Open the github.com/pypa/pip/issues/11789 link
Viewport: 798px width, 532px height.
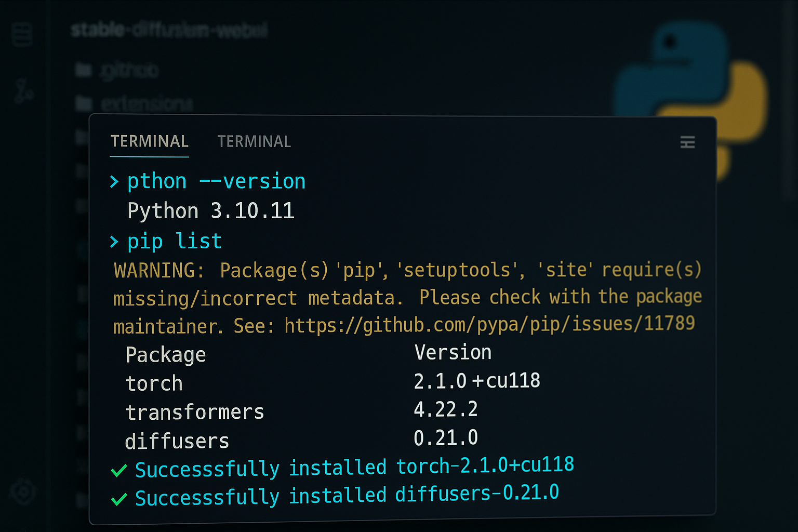click(x=489, y=324)
